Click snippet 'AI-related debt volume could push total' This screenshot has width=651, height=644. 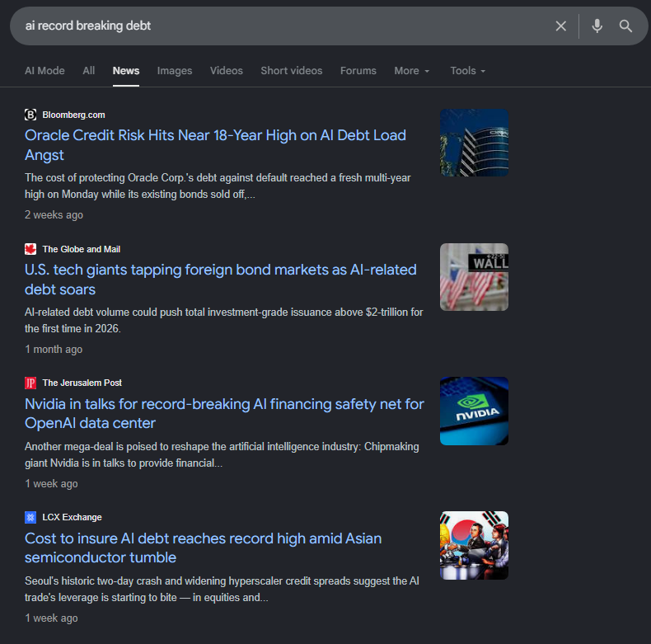pos(224,320)
